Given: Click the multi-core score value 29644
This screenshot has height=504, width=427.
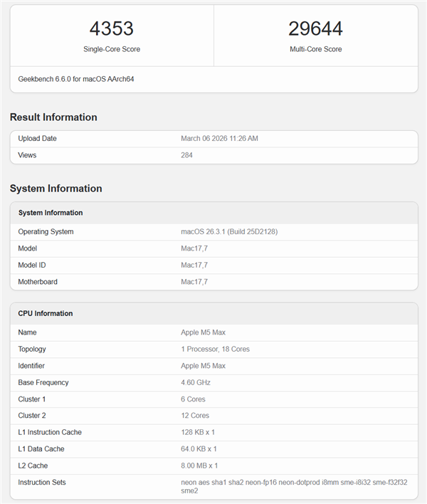Looking at the screenshot, I should pos(315,28).
